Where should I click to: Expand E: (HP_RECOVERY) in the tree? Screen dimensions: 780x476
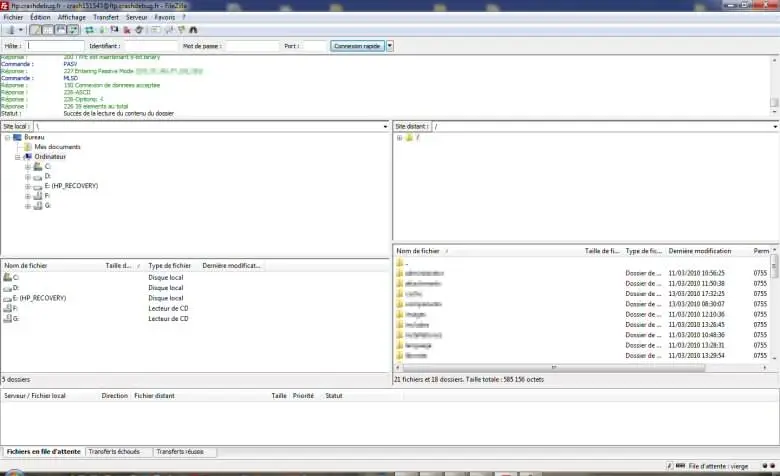(x=28, y=186)
